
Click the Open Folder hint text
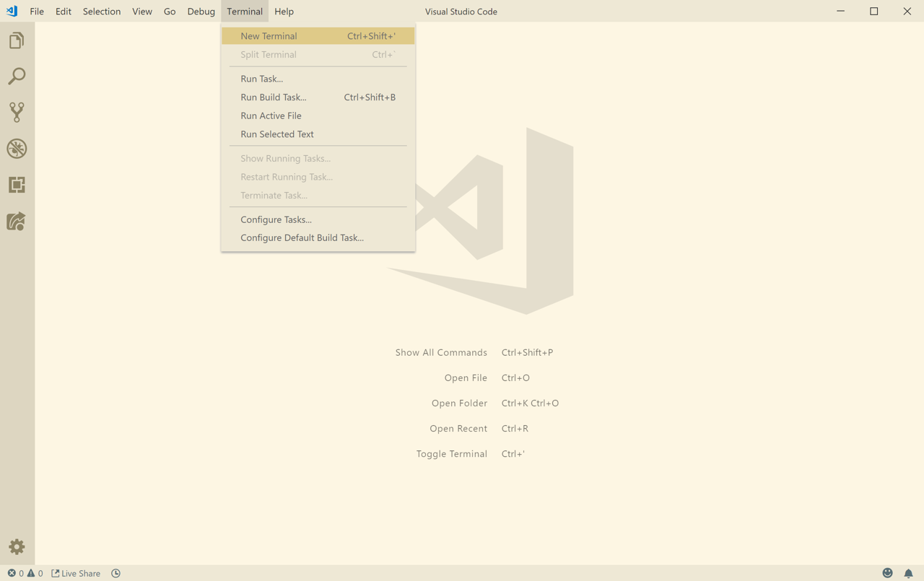tap(459, 403)
